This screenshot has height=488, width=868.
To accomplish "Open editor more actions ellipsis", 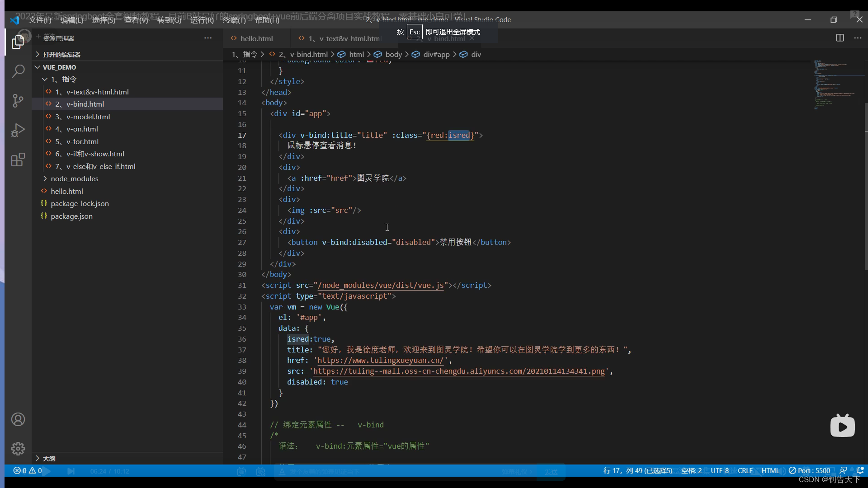I will [x=858, y=38].
